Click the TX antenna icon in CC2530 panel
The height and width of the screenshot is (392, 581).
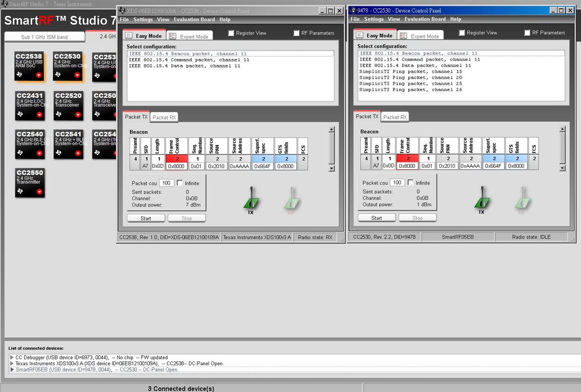point(481,199)
